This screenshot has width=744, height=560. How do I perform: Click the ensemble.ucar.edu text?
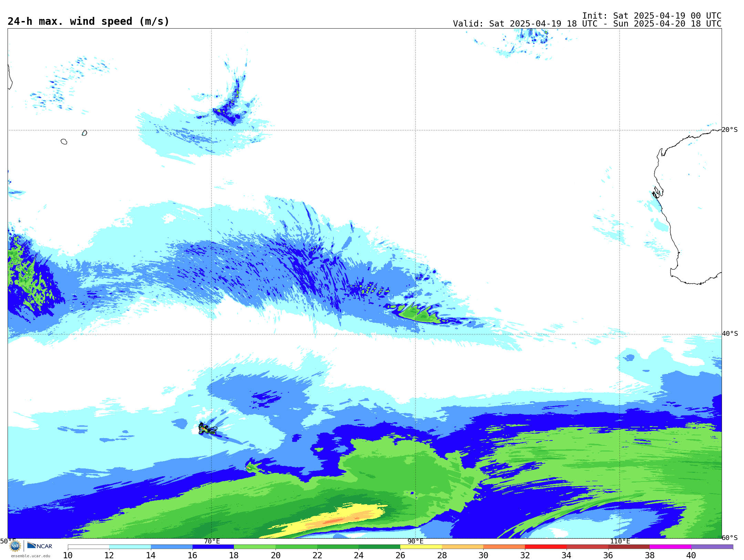click(30, 556)
